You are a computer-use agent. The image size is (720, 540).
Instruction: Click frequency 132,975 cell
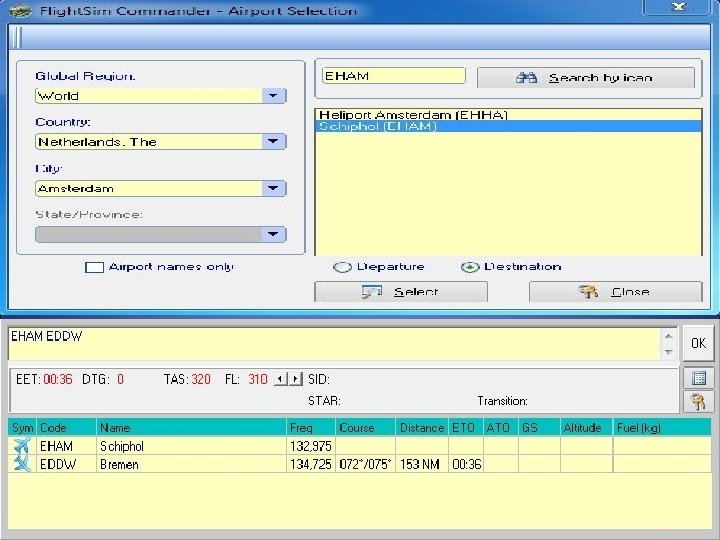(311, 446)
